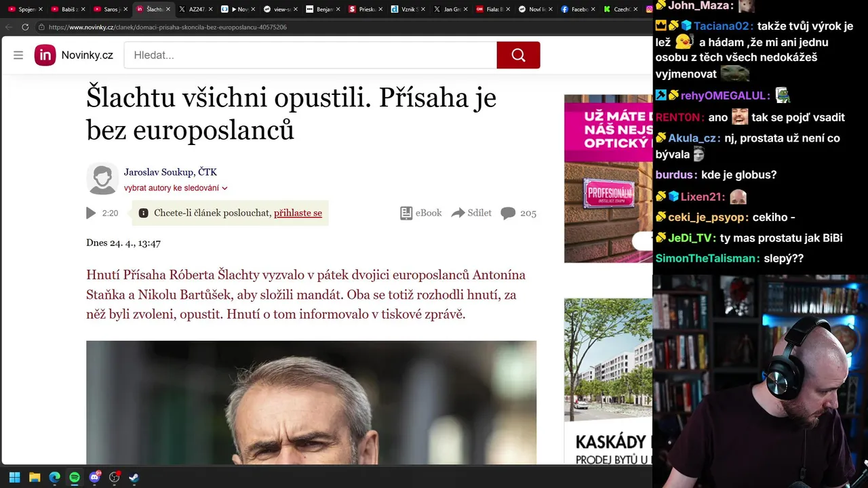Open Steam from taskbar

(x=134, y=477)
